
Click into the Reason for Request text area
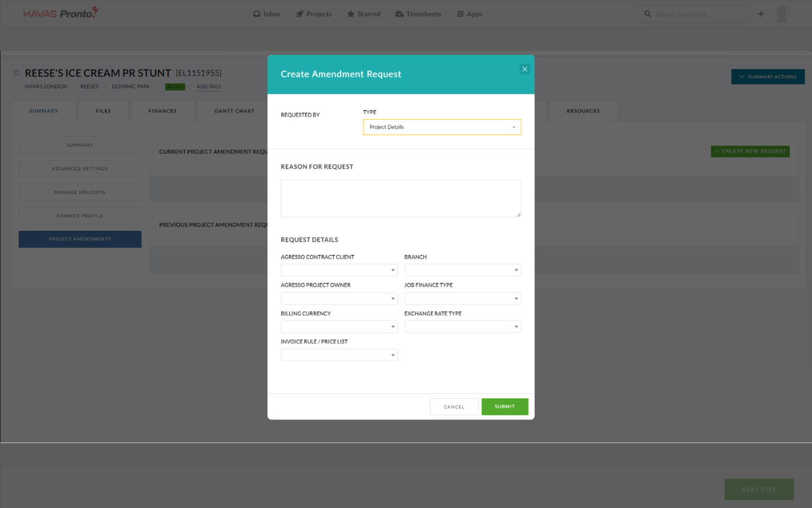[x=400, y=198]
